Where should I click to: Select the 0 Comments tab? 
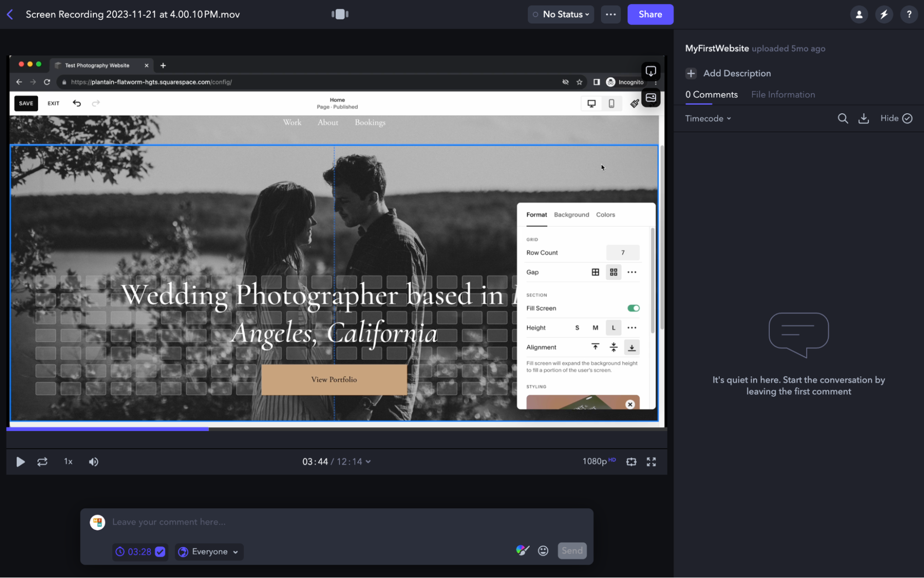pos(711,95)
